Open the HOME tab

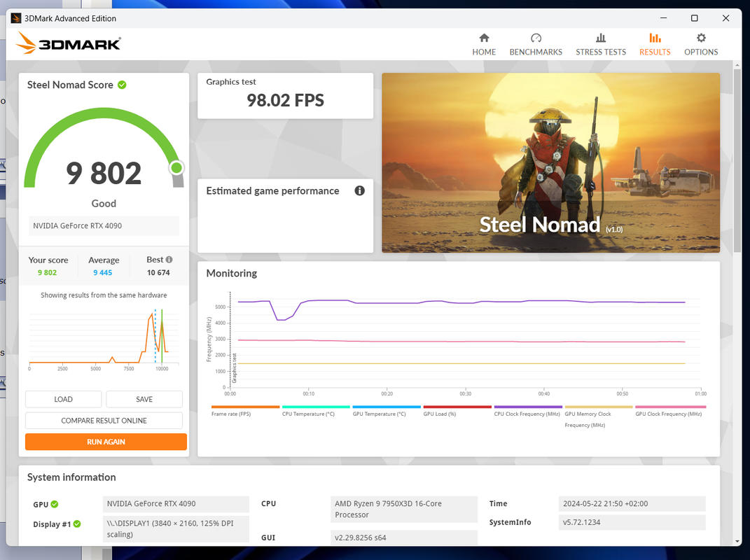pyautogui.click(x=484, y=45)
